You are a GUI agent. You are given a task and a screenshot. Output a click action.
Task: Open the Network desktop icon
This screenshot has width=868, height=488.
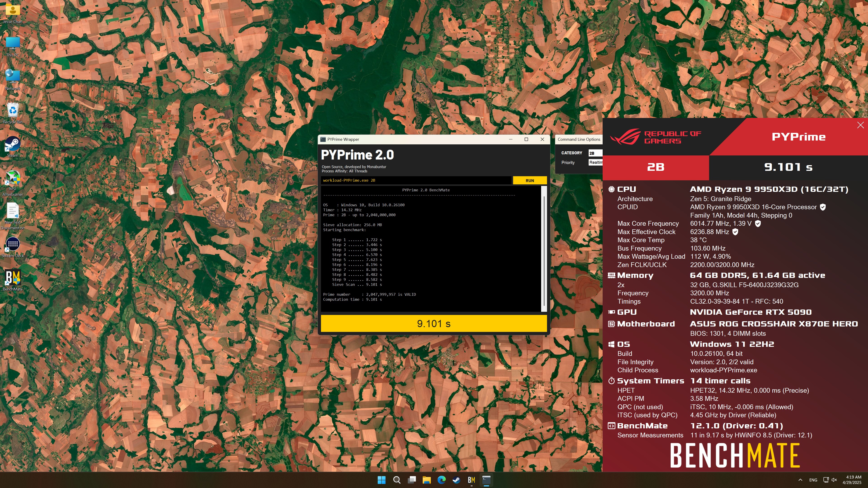[x=12, y=80]
